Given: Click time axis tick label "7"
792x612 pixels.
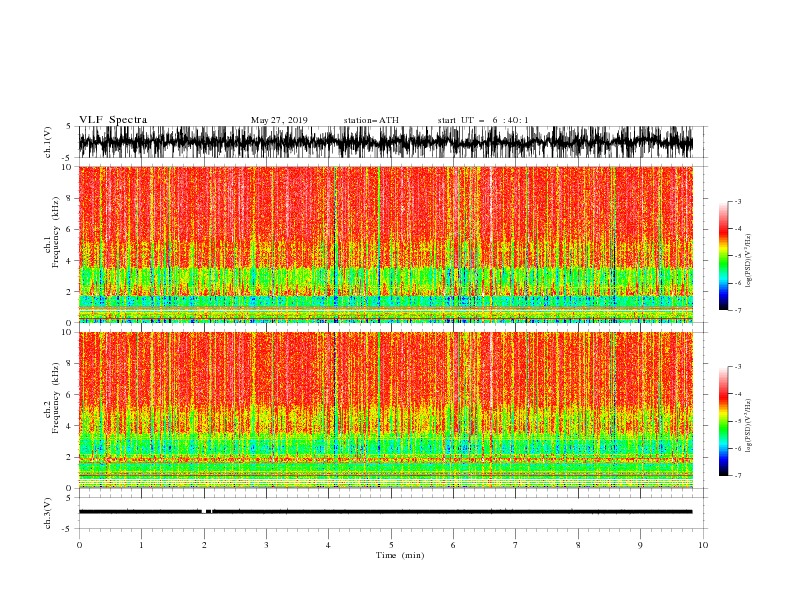Looking at the screenshot, I should coord(516,545).
